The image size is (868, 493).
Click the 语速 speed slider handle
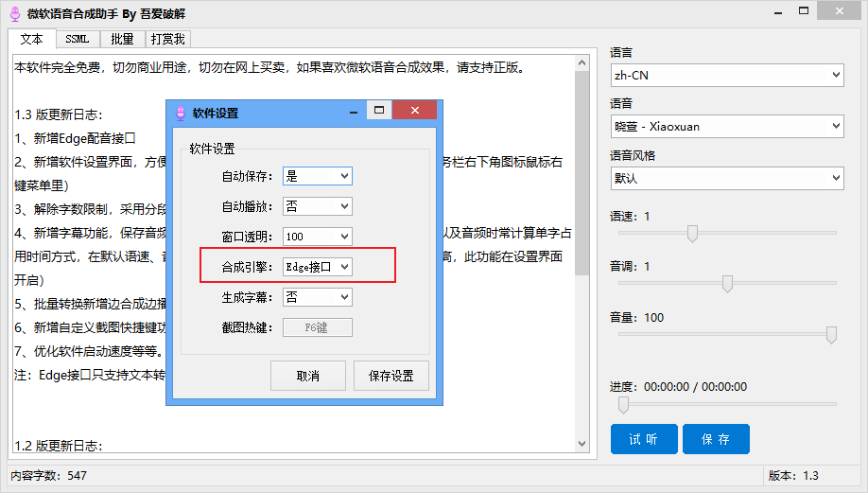692,233
